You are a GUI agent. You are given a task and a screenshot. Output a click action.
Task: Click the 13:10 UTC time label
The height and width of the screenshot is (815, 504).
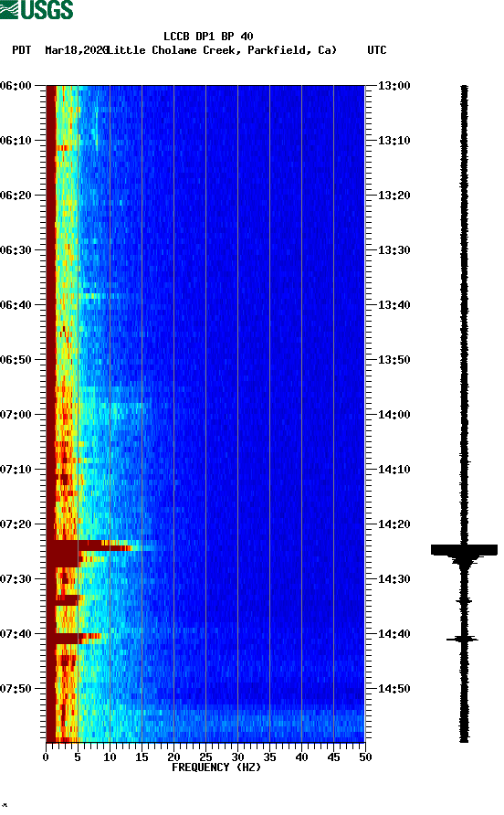point(394,141)
